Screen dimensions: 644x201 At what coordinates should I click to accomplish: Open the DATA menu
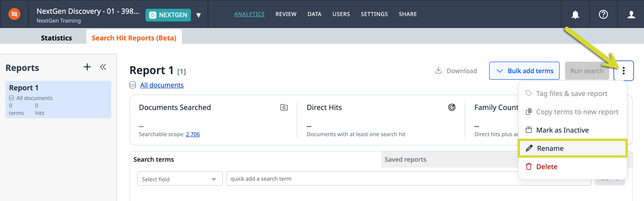[x=314, y=14]
